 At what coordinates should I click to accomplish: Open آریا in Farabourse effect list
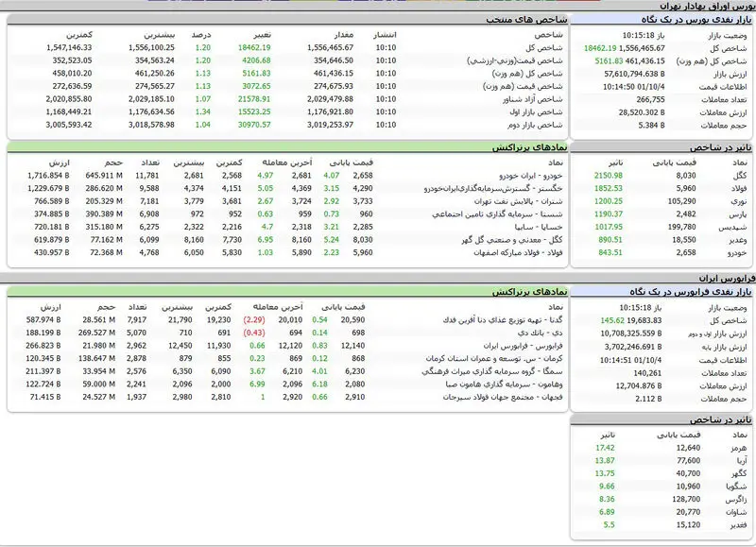(x=742, y=461)
